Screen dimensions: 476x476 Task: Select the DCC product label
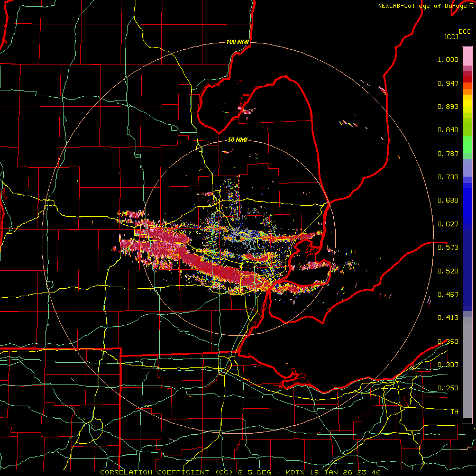coord(464,32)
